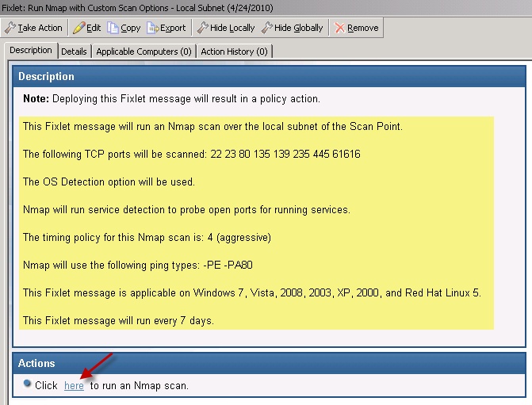
Task: Click the blue bullet beside 'Click here'
Action: [x=27, y=384]
